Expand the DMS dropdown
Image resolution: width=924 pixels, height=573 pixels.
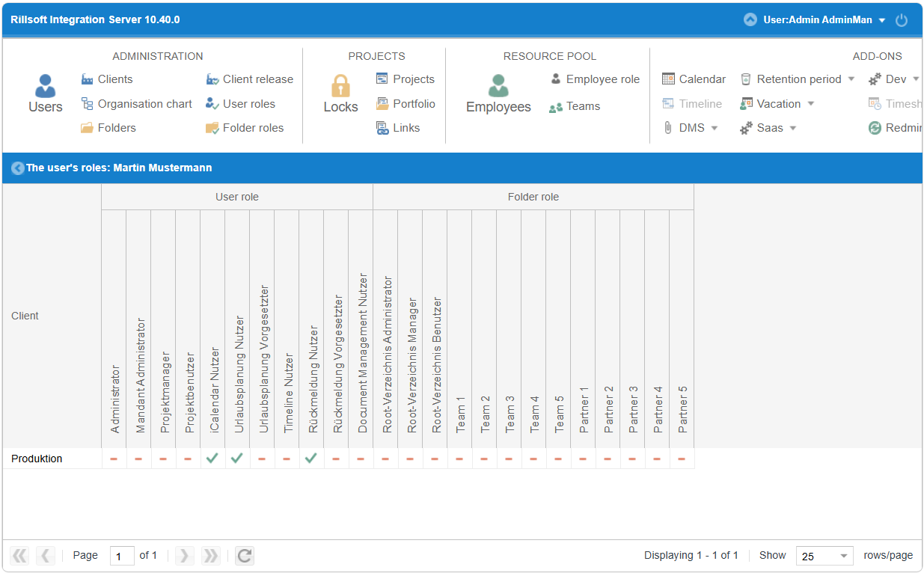(x=714, y=128)
